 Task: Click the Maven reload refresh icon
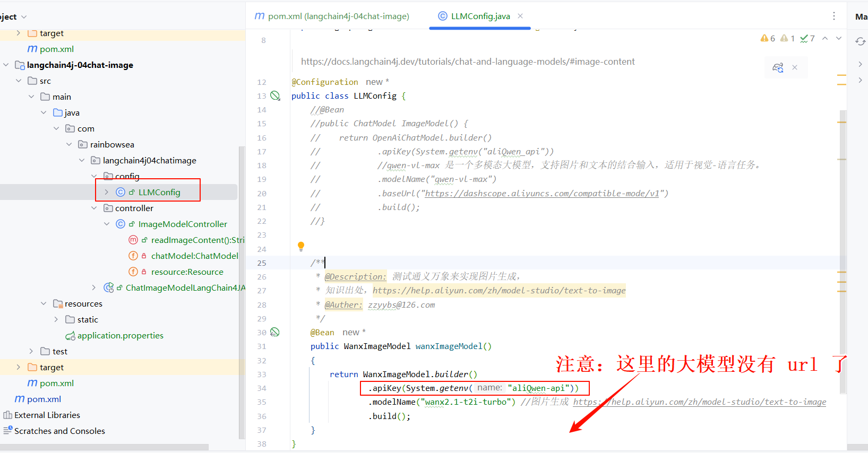[x=860, y=41]
